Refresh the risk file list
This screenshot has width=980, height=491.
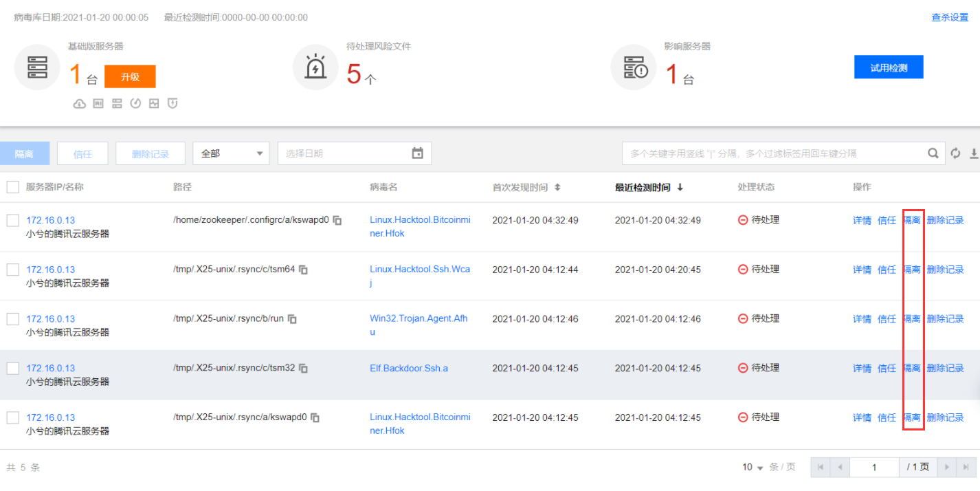[955, 153]
